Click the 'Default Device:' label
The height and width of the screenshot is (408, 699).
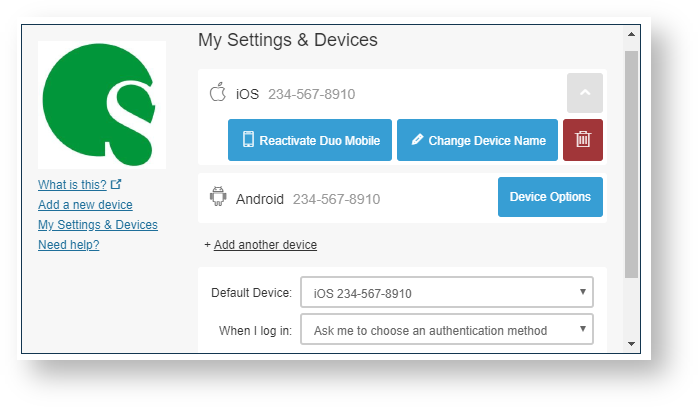(x=251, y=293)
